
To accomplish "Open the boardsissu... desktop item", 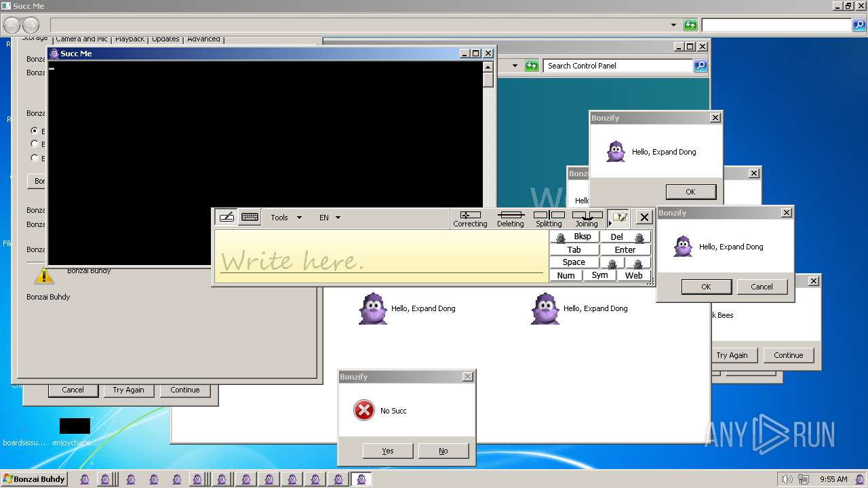I will 24,443.
